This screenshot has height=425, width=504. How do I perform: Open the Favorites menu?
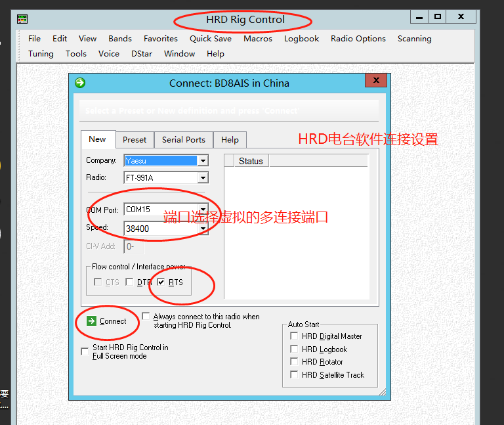pyautogui.click(x=161, y=39)
